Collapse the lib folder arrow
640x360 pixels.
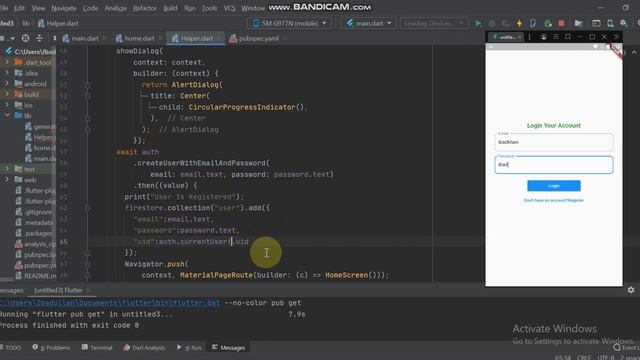click(7, 116)
